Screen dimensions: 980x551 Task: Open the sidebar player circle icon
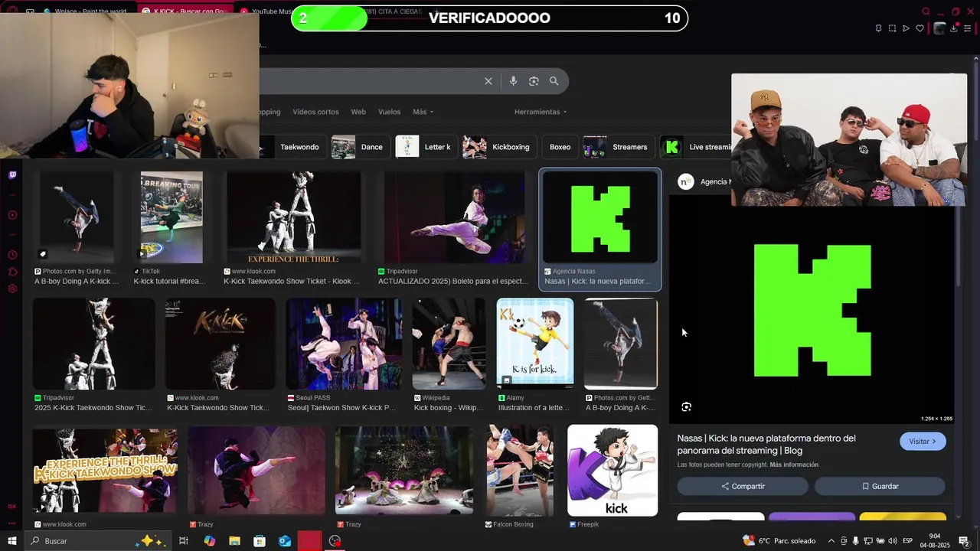(12, 215)
